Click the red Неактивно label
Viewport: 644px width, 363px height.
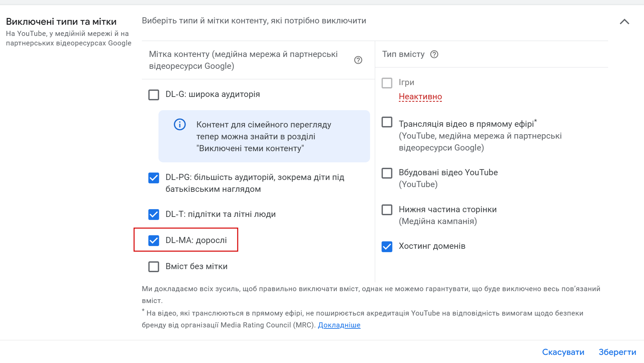coord(420,97)
